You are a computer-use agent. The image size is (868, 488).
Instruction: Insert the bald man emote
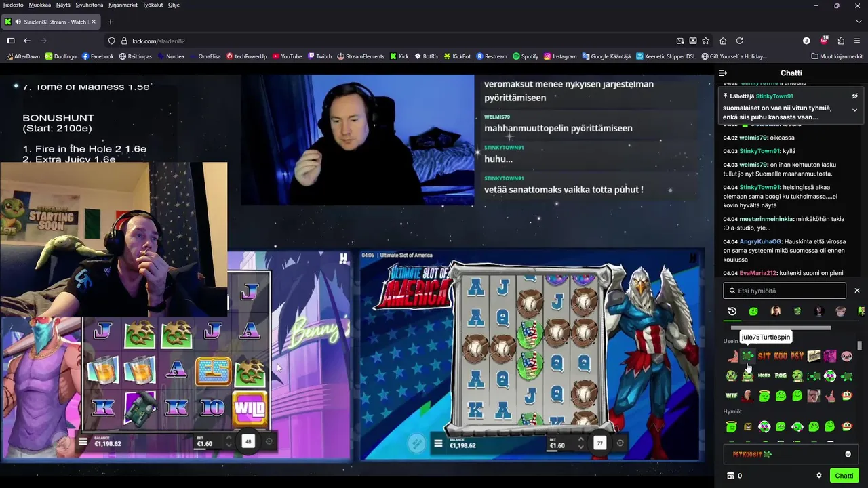click(747, 396)
